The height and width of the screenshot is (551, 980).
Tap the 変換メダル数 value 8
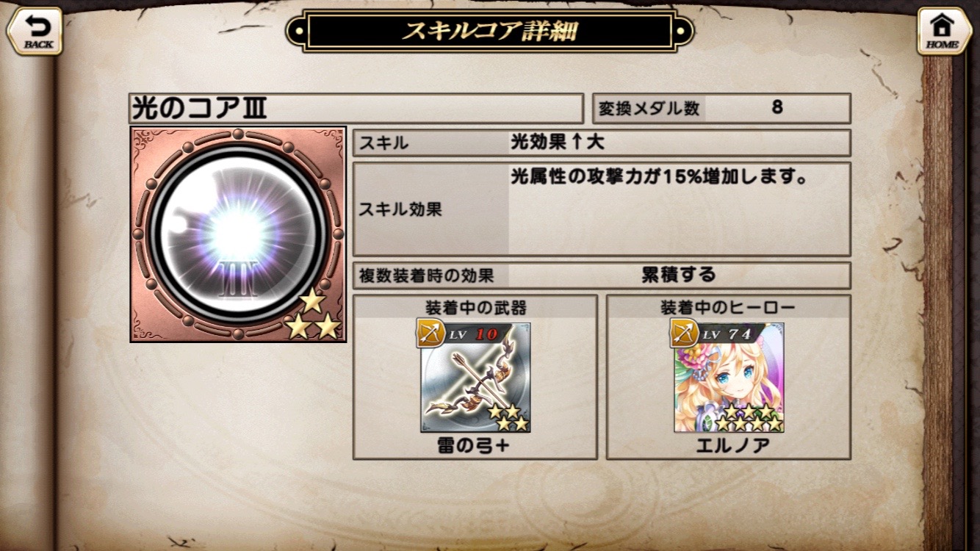[777, 108]
